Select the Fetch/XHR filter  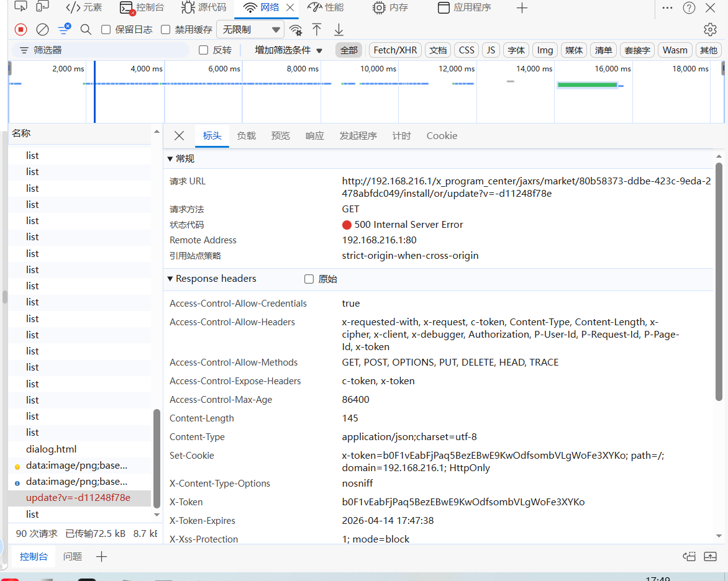click(394, 50)
